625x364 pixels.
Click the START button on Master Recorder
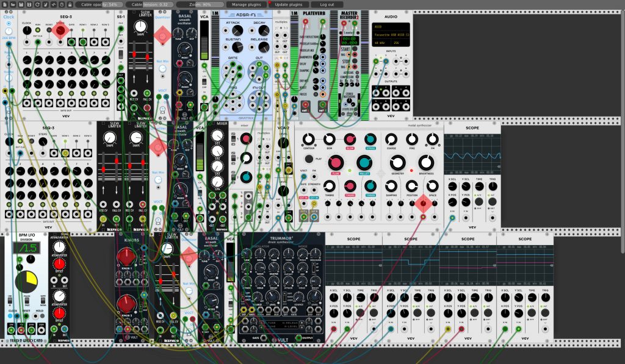click(355, 49)
